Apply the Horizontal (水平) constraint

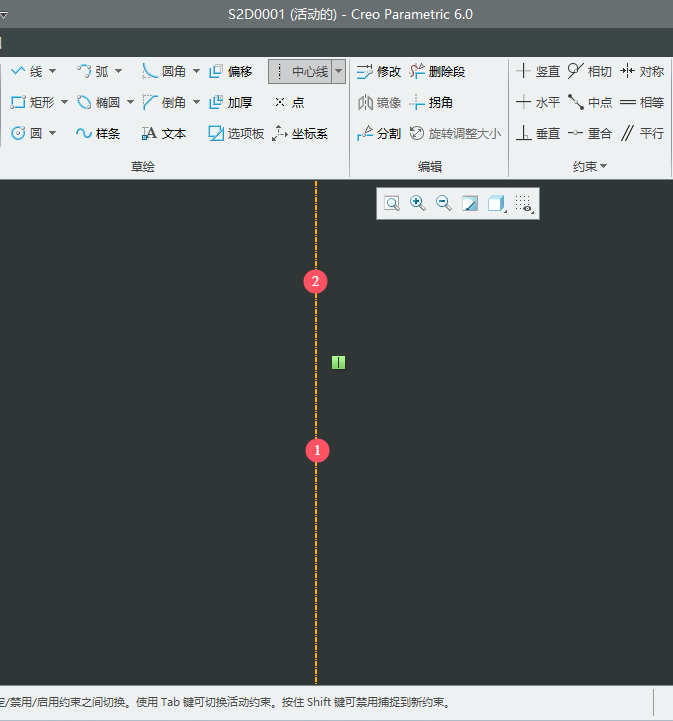538,102
